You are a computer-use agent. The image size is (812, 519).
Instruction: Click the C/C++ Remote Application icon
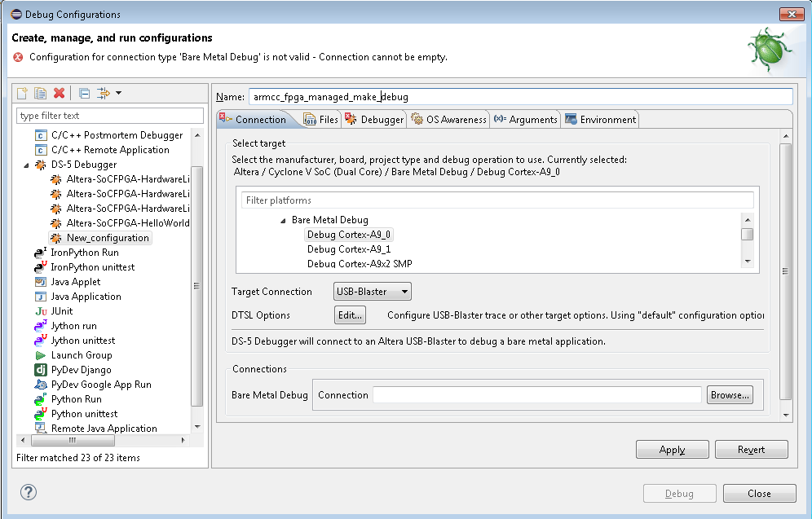[41, 150]
